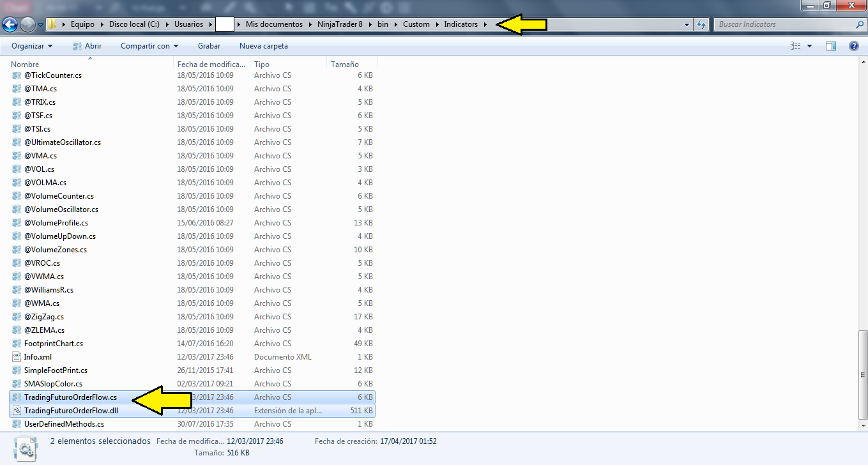Click the @VolumeProfile.cs file icon
This screenshot has height=465, width=868.
[x=17, y=223]
